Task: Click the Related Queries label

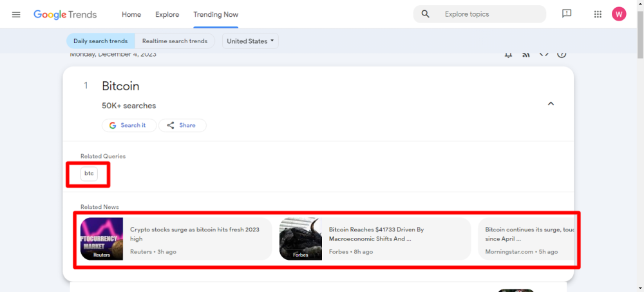Action: tap(103, 156)
